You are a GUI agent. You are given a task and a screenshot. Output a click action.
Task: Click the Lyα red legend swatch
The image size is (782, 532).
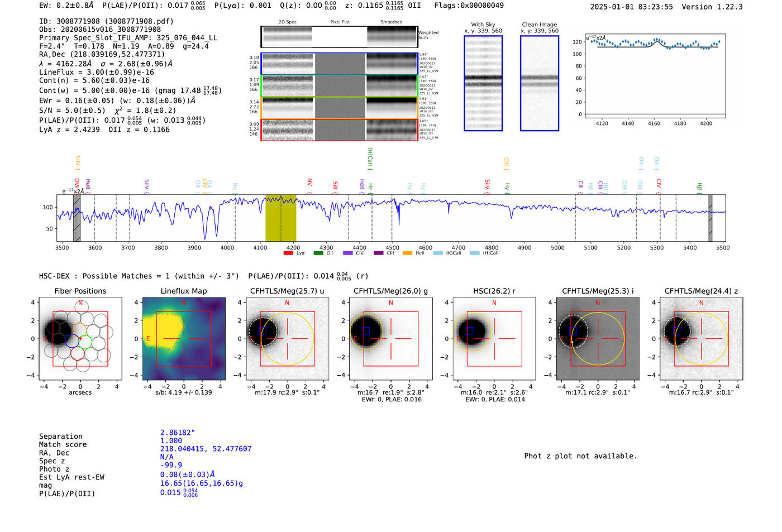point(288,253)
